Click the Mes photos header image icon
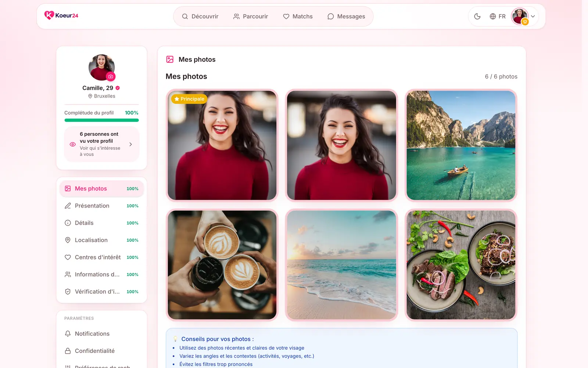Screen dimensions: 588x368 pos(170,59)
